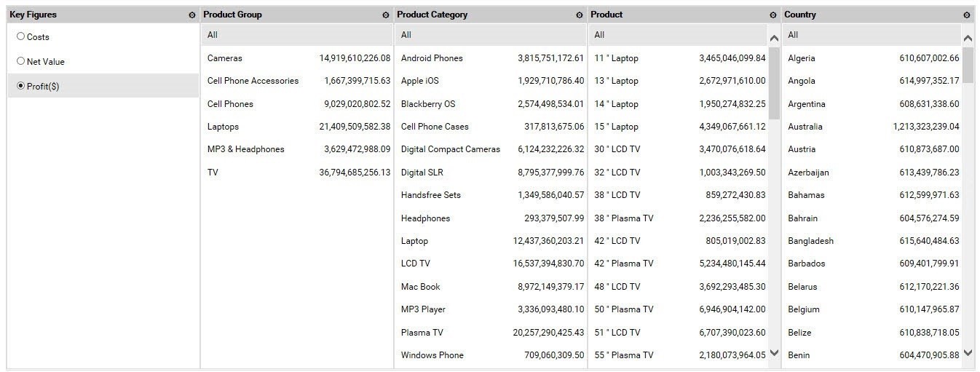Select All in Product Category list
Screen dimensions: 980x372
click(x=406, y=35)
